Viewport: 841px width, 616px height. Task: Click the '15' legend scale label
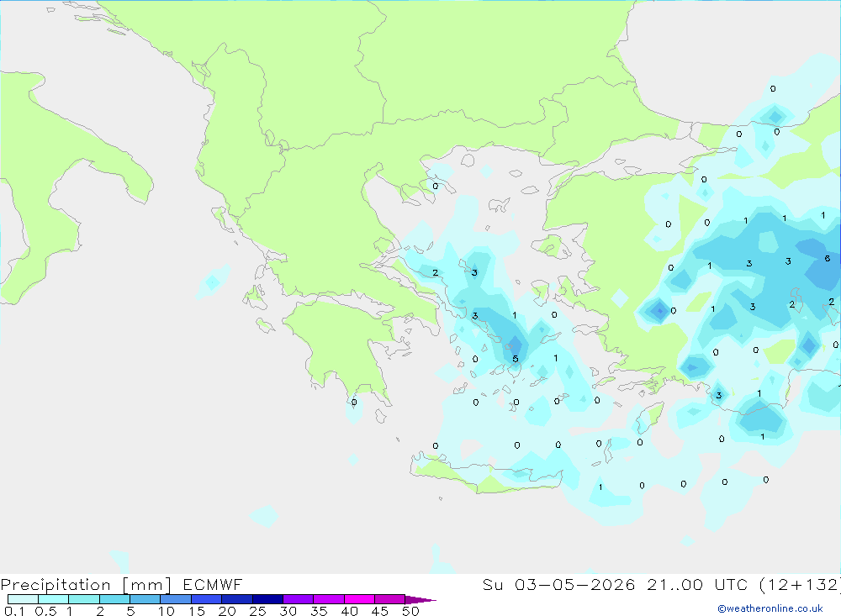(x=197, y=611)
